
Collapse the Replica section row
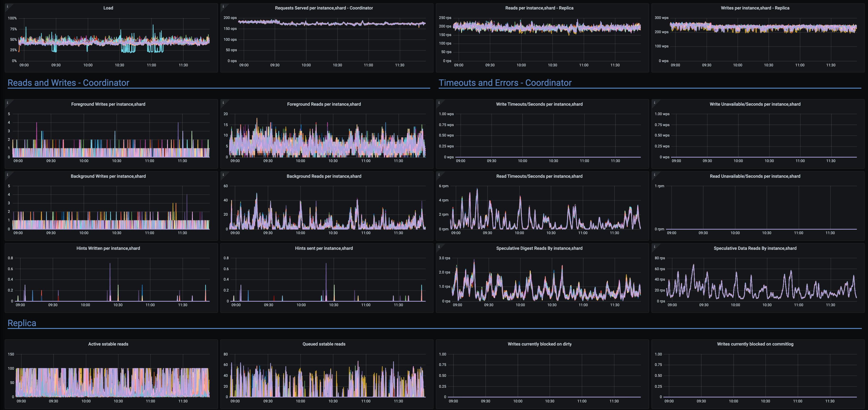tap(22, 323)
